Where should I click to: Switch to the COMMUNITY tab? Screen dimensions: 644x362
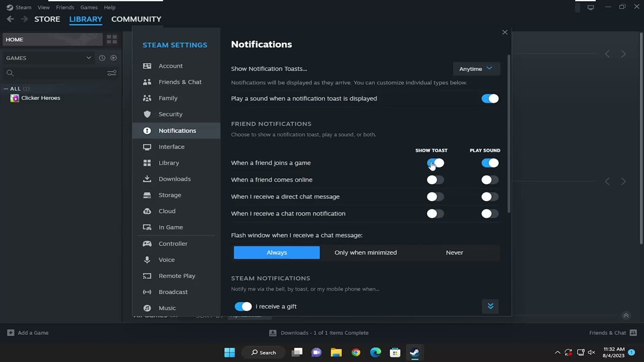point(136,19)
